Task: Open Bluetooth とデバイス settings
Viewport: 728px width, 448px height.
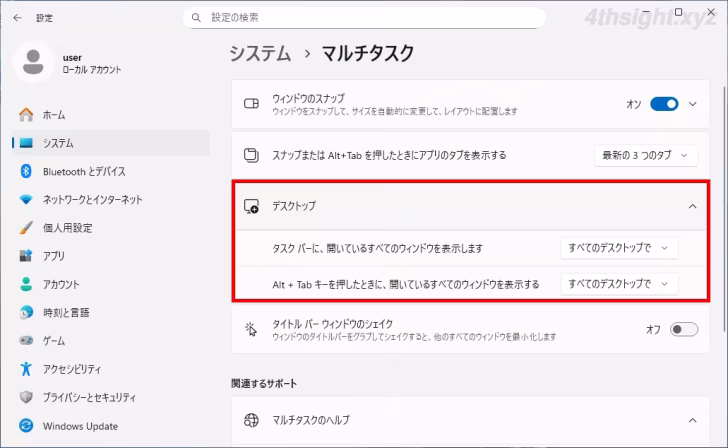Action: tap(110, 171)
